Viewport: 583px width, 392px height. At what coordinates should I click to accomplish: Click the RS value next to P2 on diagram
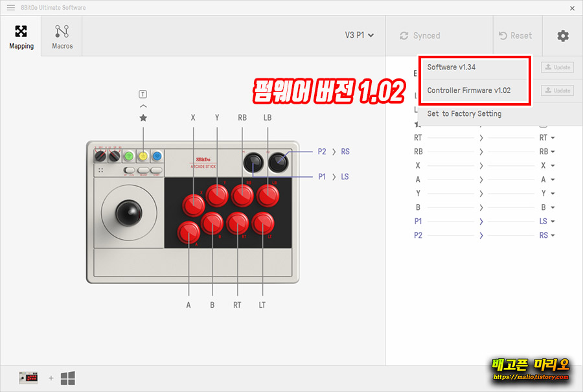coord(345,152)
